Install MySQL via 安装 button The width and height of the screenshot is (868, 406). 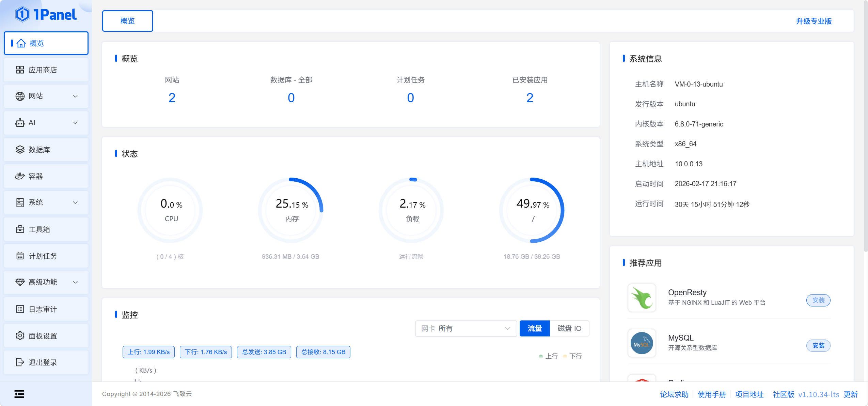pyautogui.click(x=818, y=345)
